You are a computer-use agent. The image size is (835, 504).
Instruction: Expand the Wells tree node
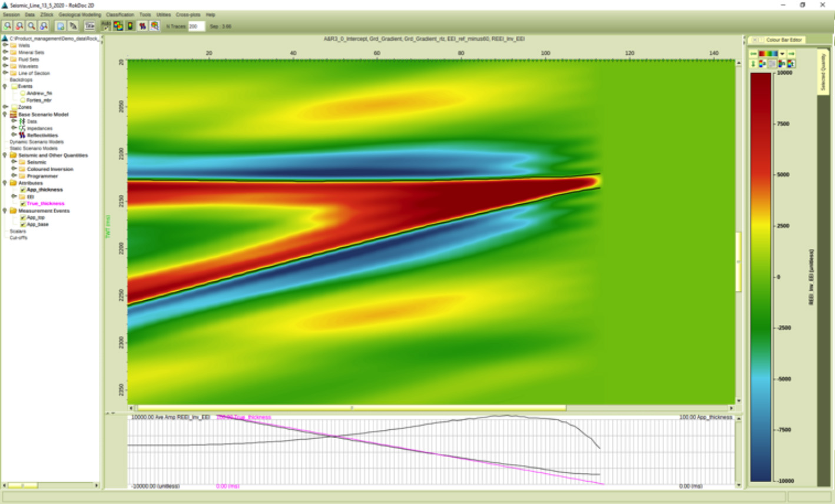pos(5,45)
